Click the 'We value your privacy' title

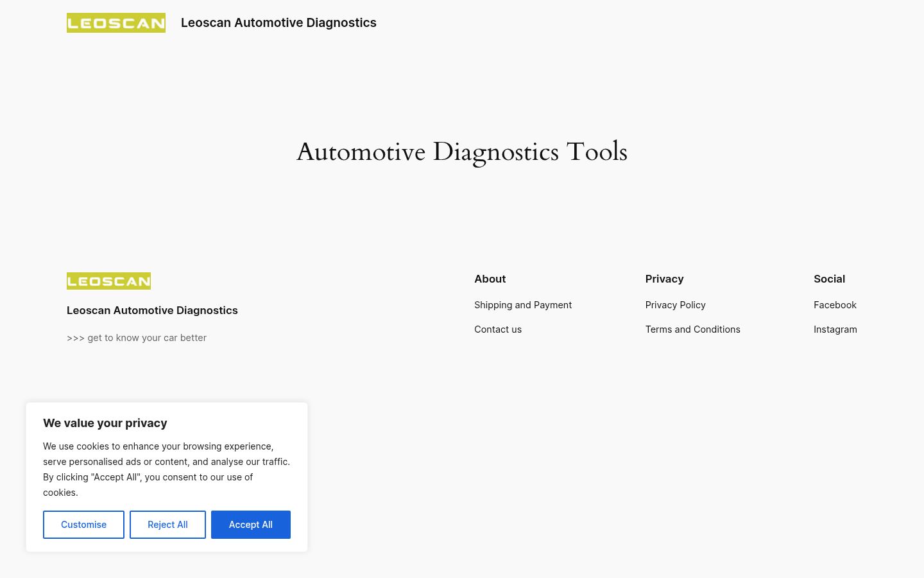pyautogui.click(x=105, y=423)
